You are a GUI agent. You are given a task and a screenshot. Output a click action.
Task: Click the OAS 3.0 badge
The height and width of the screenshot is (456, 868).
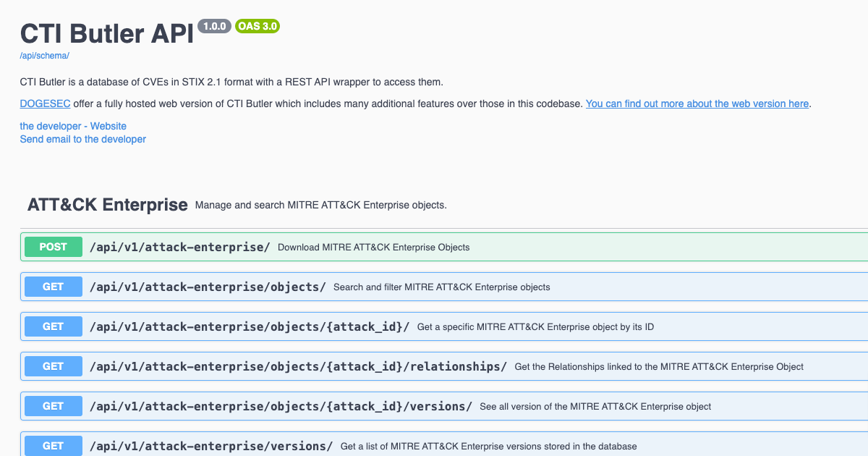[x=258, y=26]
